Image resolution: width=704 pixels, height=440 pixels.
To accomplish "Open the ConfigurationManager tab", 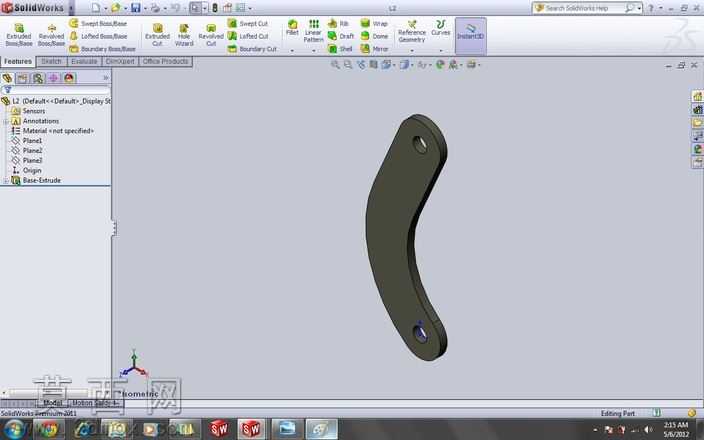I will tap(38, 78).
